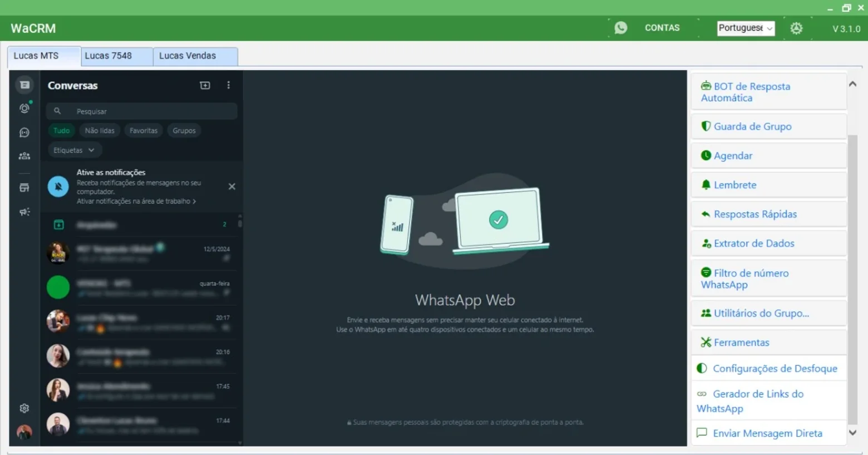Dismiss the Ative as notificações banner
Viewport: 868px width, 455px height.
[232, 187]
